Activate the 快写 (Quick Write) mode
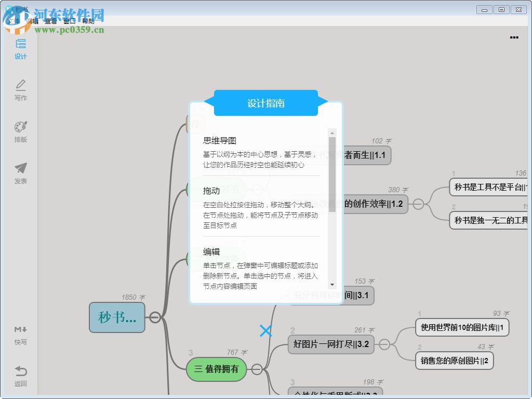This screenshot has width=532, height=399. point(20,334)
